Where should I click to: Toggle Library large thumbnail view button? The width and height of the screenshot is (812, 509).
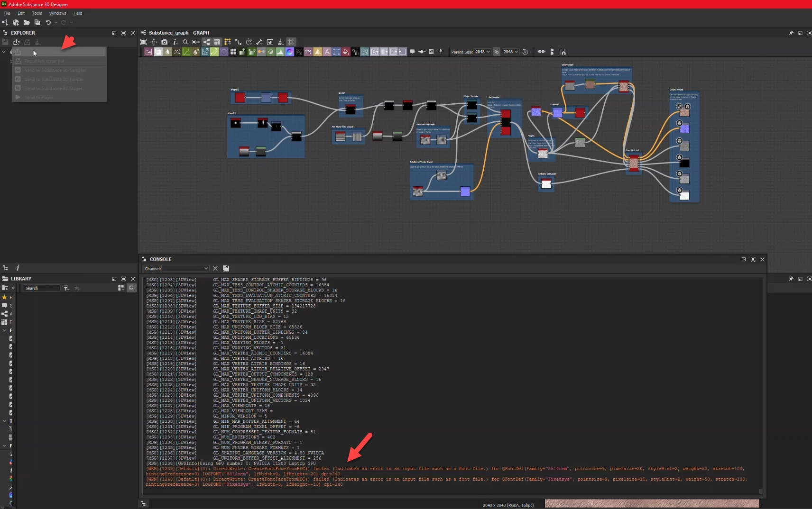[x=131, y=288]
